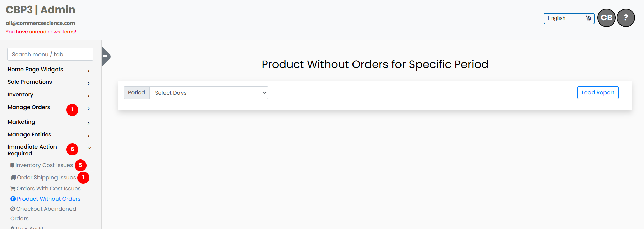Viewport: 644px width, 229px height.
Task: Click the Search menu / tab field
Action: pos(50,54)
